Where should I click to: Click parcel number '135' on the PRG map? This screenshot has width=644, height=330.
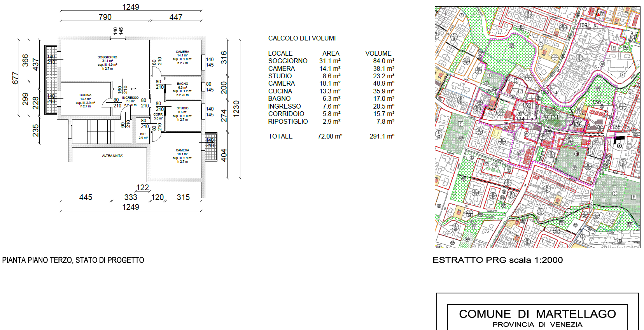pyautogui.click(x=616, y=127)
